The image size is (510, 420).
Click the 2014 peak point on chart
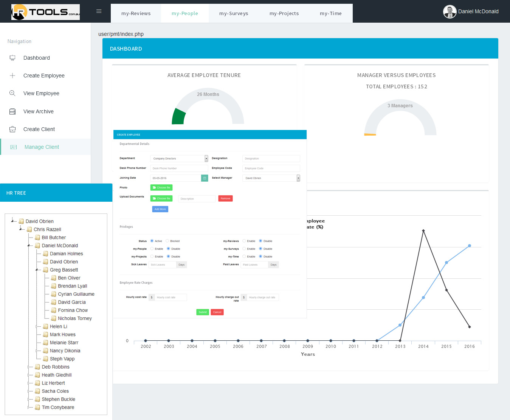point(423,230)
